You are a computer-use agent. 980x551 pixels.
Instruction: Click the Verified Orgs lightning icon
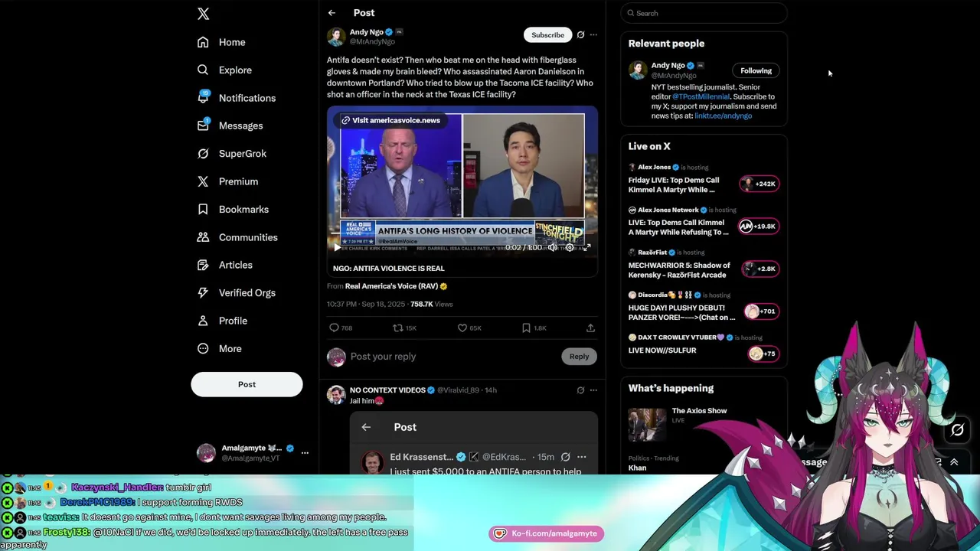203,292
